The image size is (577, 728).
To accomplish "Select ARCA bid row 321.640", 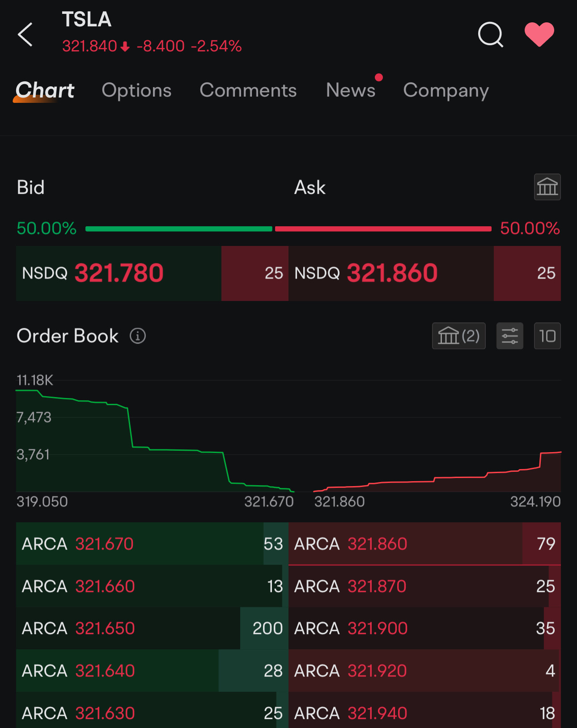I will 152,671.
